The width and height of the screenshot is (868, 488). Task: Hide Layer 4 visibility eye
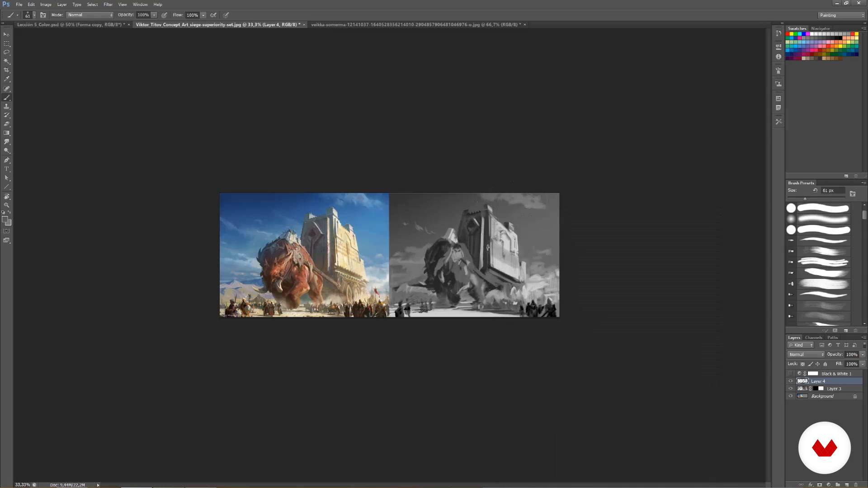click(791, 381)
